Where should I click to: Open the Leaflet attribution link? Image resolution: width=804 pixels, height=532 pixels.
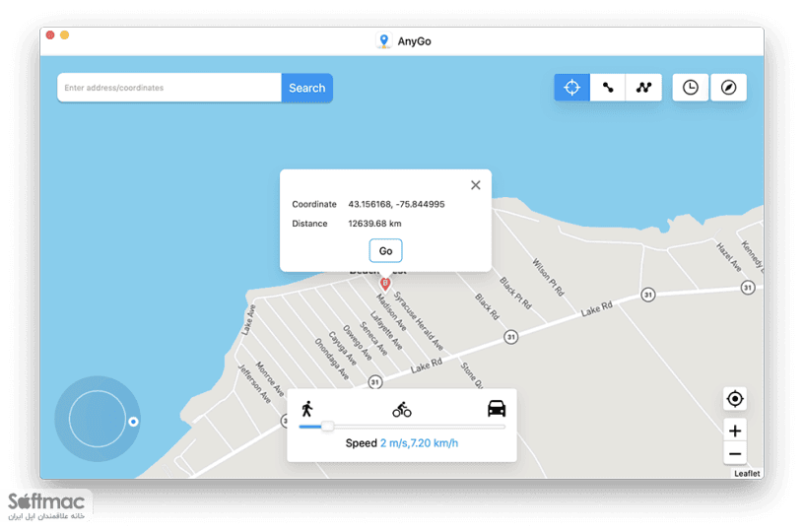coord(747,474)
